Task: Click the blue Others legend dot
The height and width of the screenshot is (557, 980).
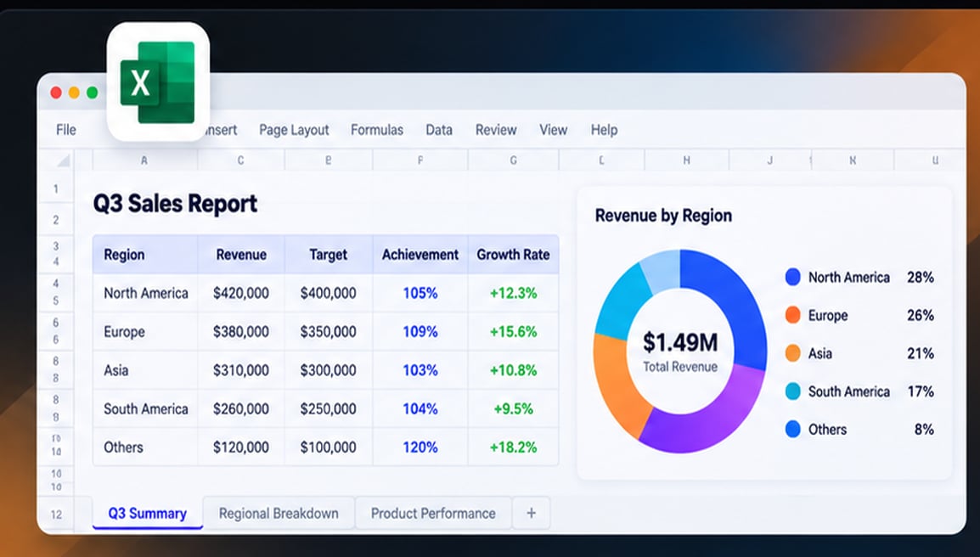Action: point(792,429)
